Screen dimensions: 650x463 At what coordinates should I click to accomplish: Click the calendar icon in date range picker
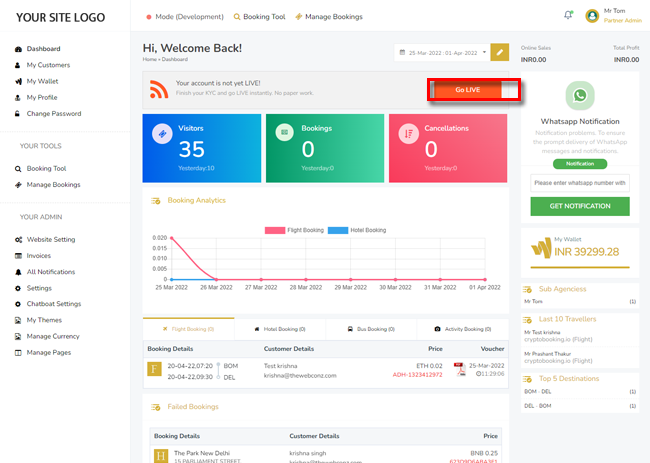pos(402,53)
